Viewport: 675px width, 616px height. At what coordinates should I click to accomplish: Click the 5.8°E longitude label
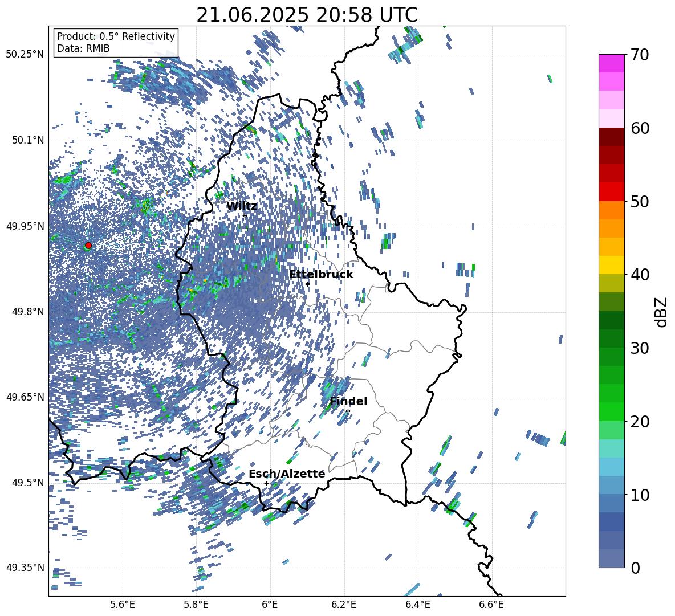pyautogui.click(x=196, y=605)
